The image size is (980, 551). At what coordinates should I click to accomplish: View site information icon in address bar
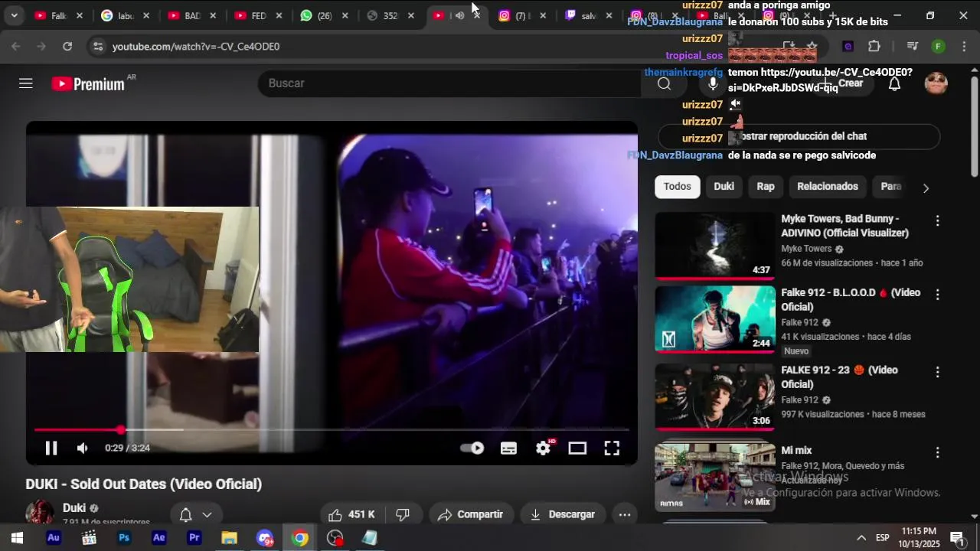[x=97, y=47]
